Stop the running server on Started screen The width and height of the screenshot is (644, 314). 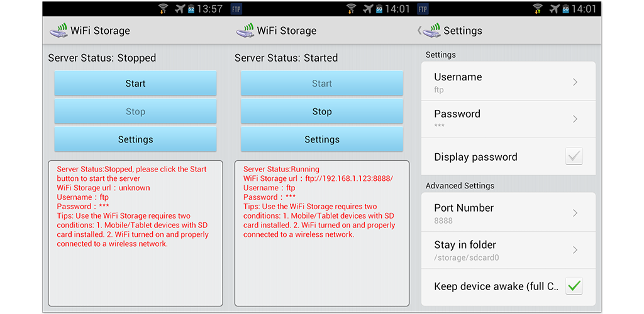(322, 112)
